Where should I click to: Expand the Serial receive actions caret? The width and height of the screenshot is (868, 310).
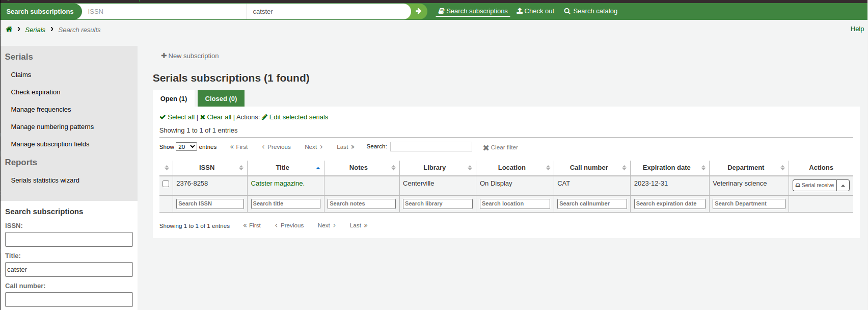tap(843, 186)
